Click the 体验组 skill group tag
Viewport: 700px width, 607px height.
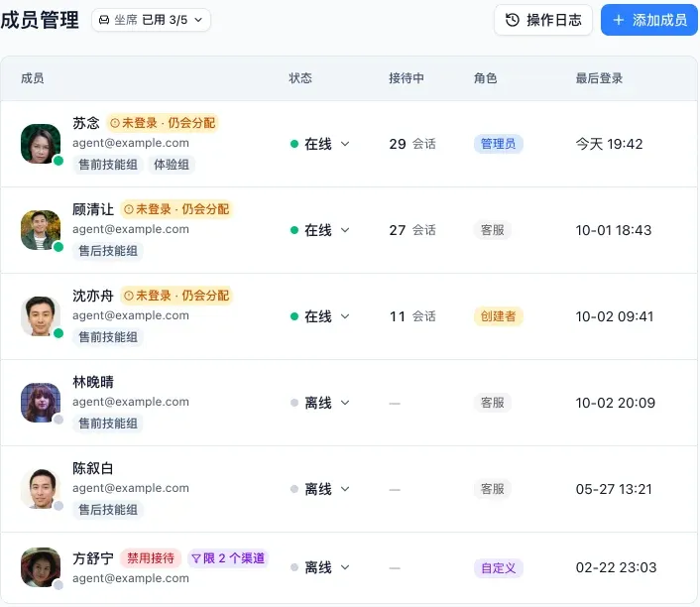tap(172, 165)
